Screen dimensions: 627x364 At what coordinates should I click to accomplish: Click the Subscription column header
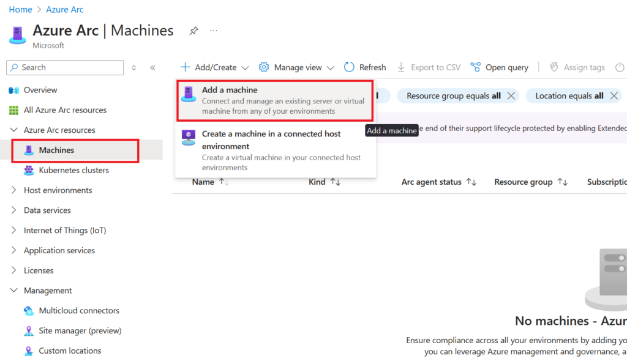[x=607, y=182]
